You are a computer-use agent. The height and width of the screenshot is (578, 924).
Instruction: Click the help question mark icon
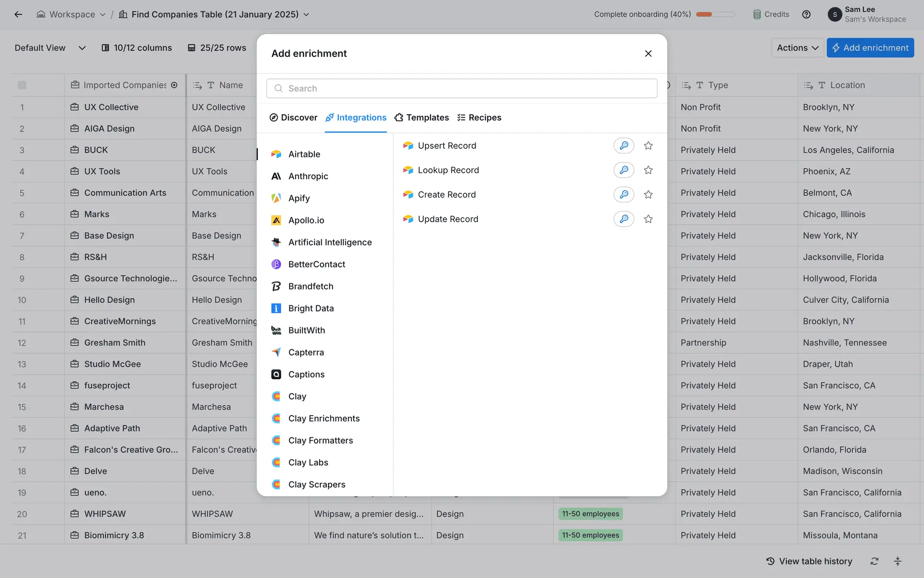point(806,14)
